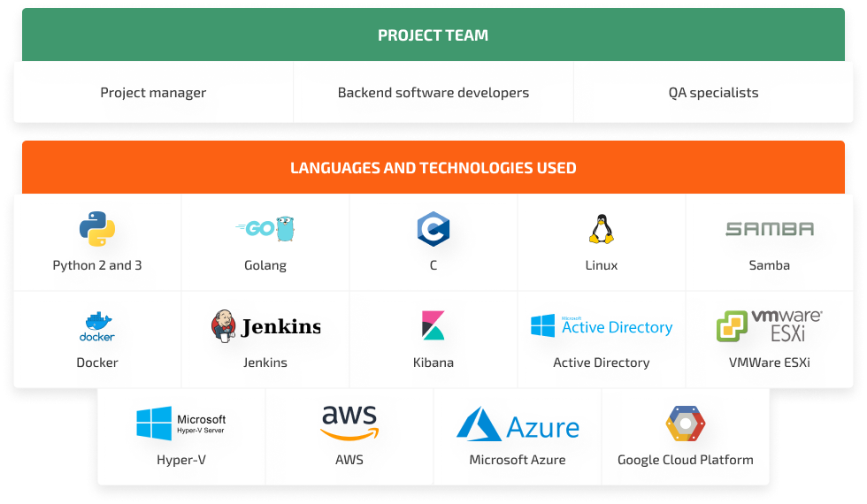Click the 'Linux' caption text
The image size is (867, 504).
[x=602, y=265]
